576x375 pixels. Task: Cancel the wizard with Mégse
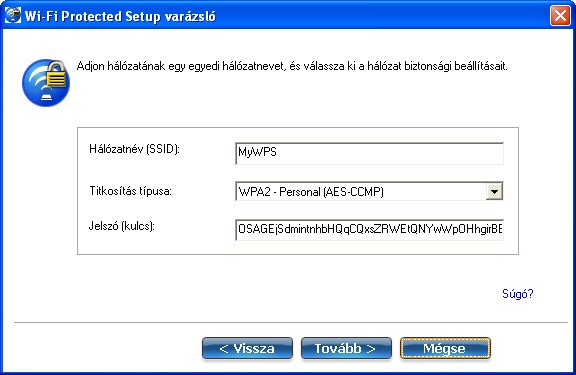coord(445,348)
